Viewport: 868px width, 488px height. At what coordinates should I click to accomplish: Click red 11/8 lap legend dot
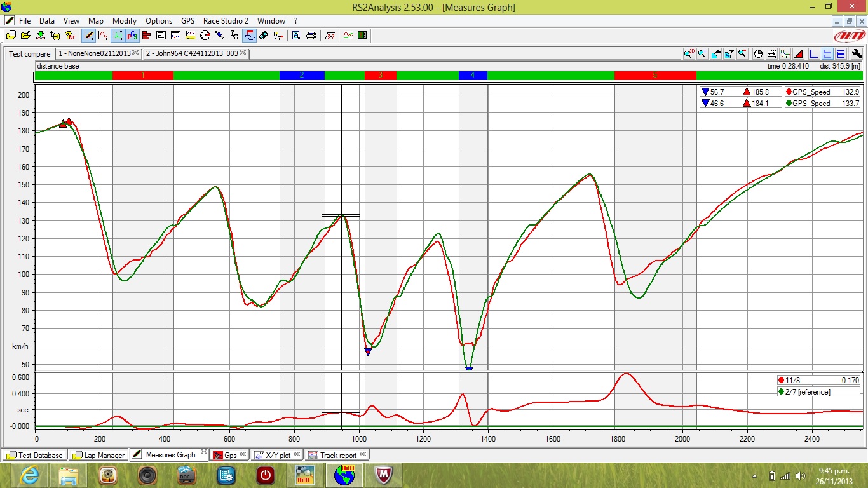point(782,380)
